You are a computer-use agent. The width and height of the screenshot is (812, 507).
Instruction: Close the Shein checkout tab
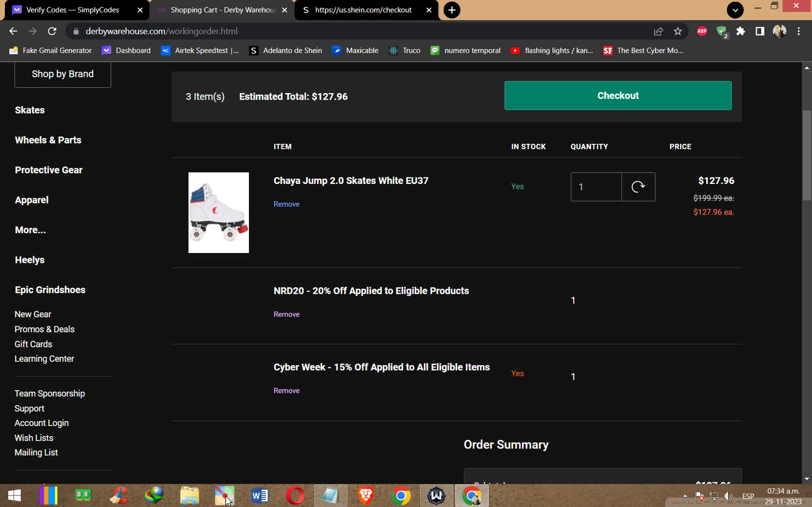point(429,10)
